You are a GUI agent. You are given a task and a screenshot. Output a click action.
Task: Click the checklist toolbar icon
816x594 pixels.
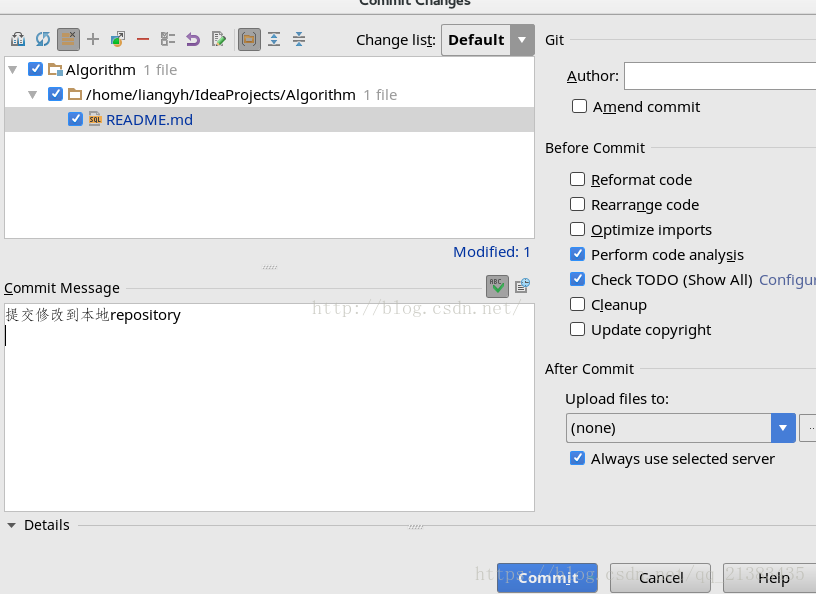[x=168, y=40]
